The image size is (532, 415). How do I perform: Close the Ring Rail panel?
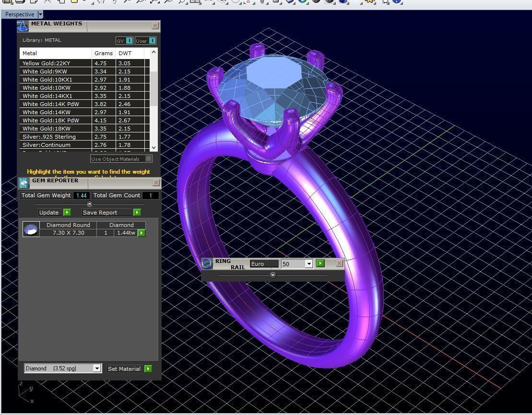tap(339, 263)
